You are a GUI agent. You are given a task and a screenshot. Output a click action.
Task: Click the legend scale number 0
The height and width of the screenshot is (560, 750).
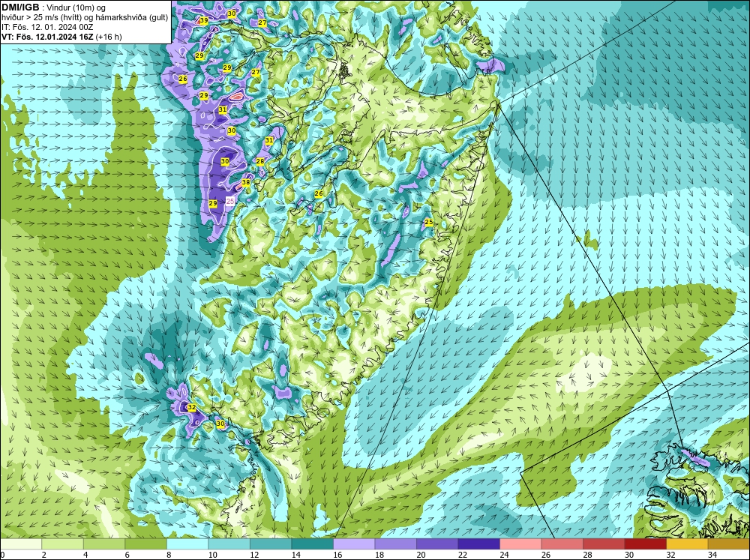[x=2, y=555]
